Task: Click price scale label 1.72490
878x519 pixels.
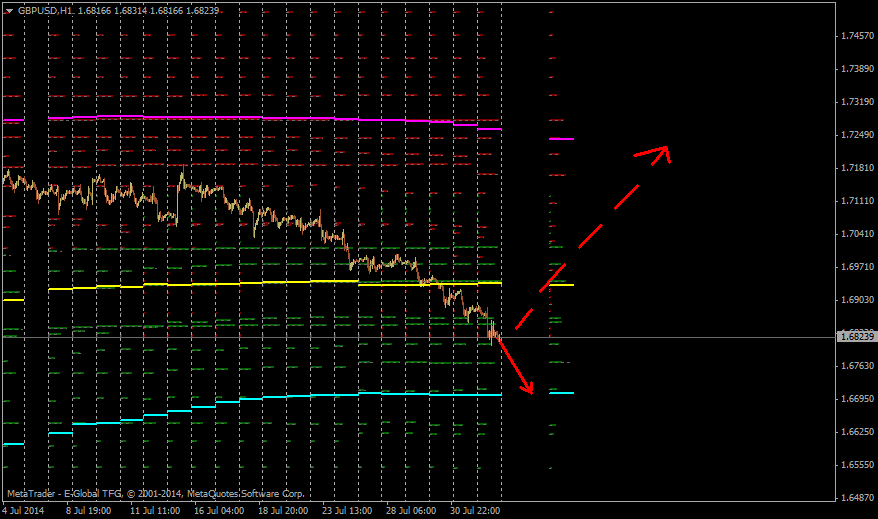Action: 857,135
